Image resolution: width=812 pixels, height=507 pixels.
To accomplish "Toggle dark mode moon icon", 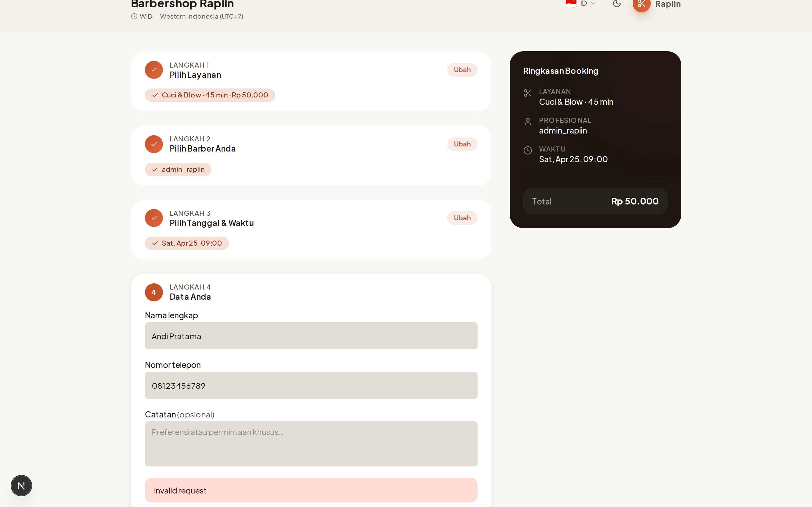I will coord(617,4).
